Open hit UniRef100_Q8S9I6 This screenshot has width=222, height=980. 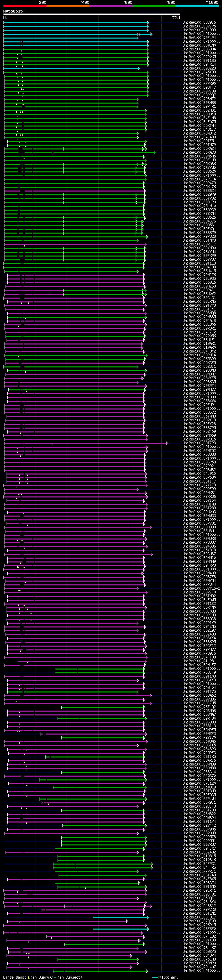click(x=199, y=23)
